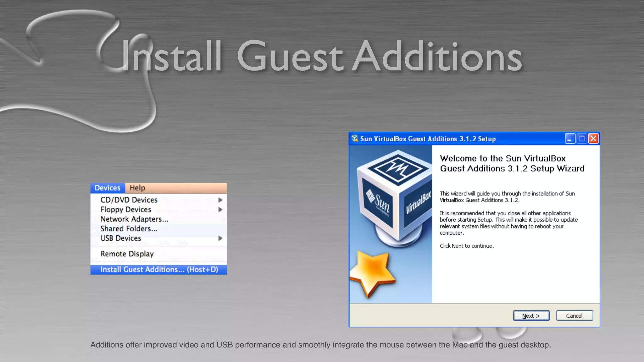Open the Devices menu
This screenshot has height=362, width=644.
(x=108, y=188)
